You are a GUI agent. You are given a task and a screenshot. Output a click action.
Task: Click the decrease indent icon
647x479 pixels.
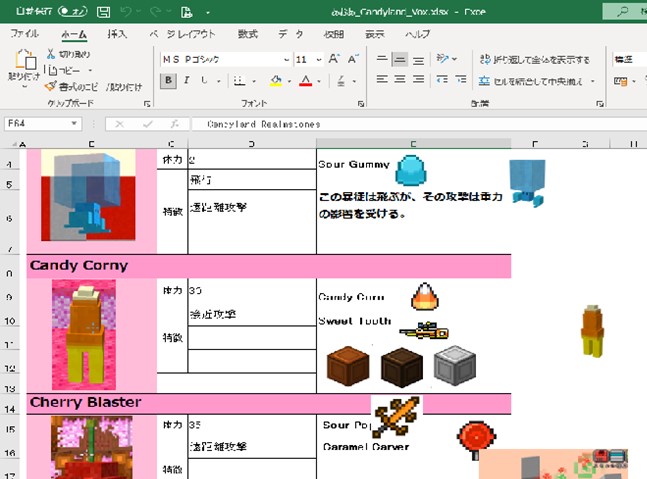[442, 79]
